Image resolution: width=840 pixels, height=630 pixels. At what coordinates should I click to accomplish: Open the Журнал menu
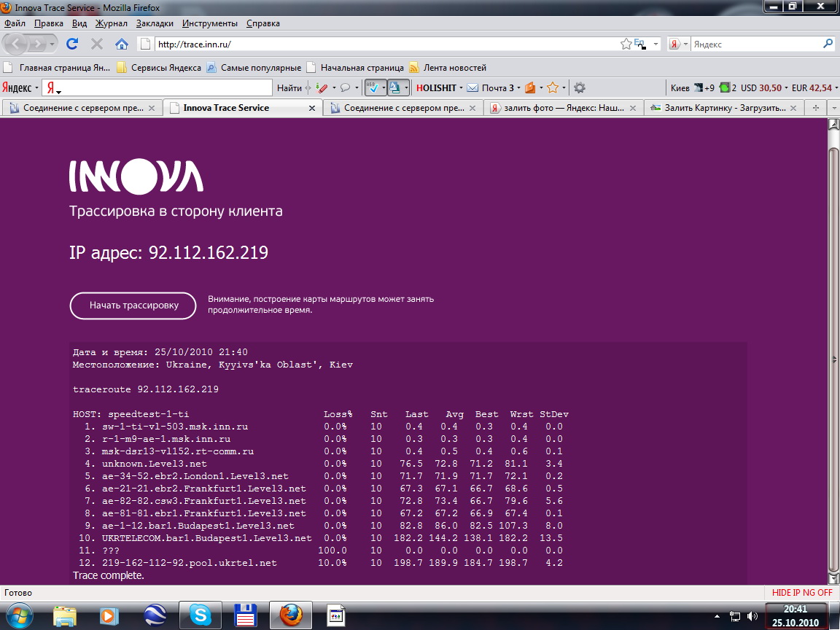(112, 23)
